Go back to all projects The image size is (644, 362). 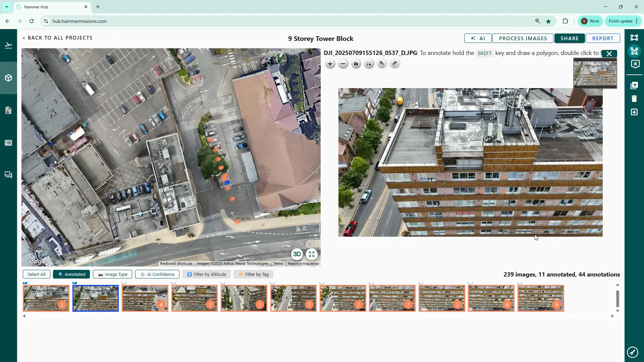(57, 38)
